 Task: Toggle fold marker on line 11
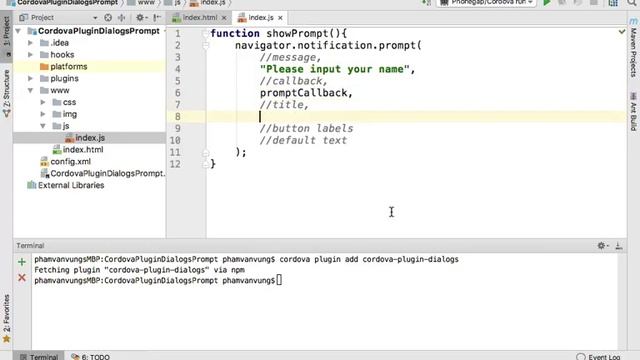[x=206, y=152]
